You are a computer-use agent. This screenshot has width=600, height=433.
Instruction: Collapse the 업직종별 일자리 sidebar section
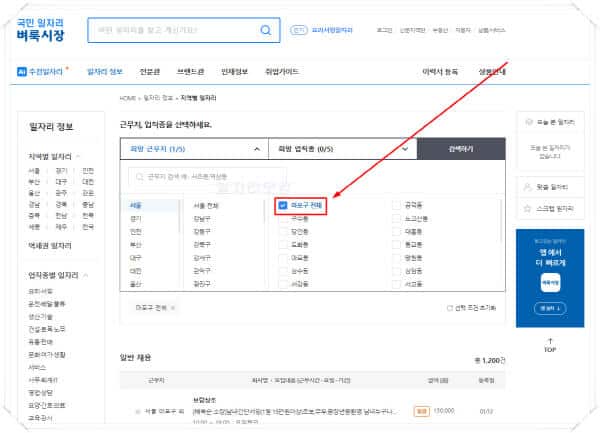point(86,275)
